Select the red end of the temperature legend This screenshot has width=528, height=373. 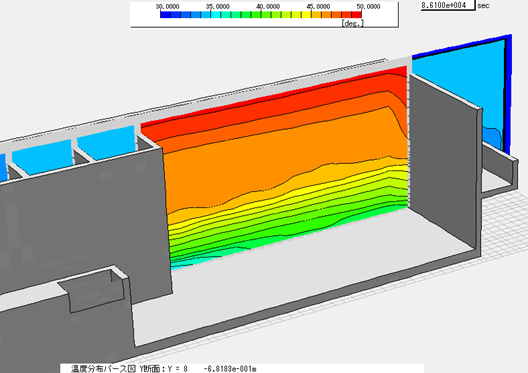(356, 15)
